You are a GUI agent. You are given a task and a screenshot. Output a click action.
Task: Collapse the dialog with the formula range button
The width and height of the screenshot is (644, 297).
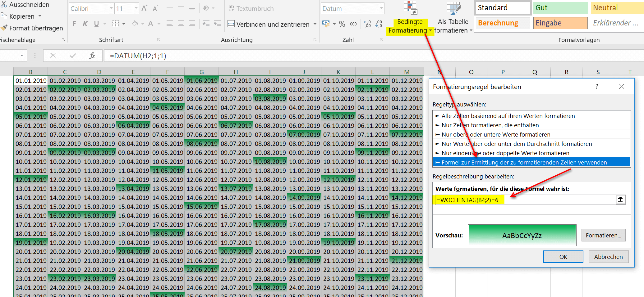coord(620,200)
